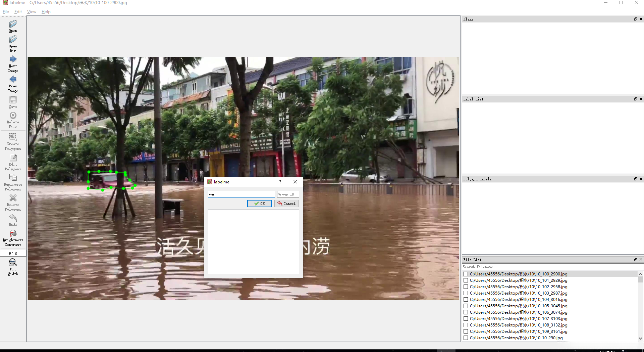Click the Open file tool

point(13,26)
